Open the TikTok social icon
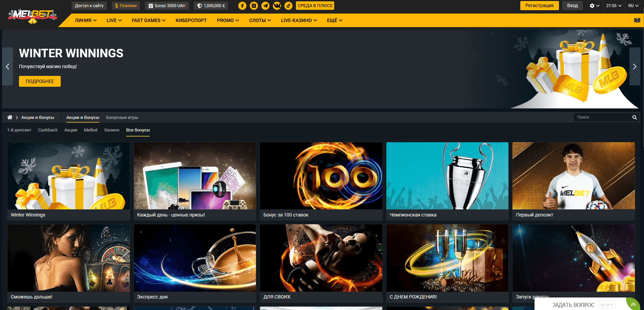This screenshot has height=310, width=644. 288,6
